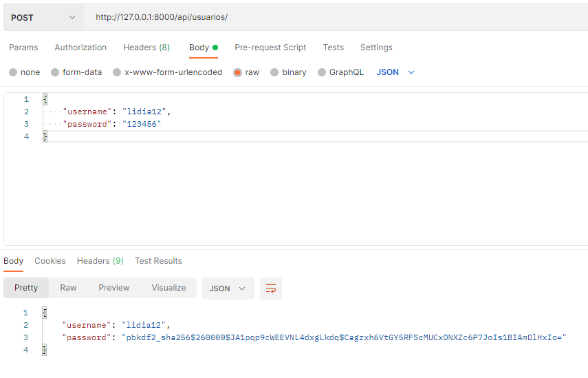
Task: Open the Authorization tab
Action: 80,48
